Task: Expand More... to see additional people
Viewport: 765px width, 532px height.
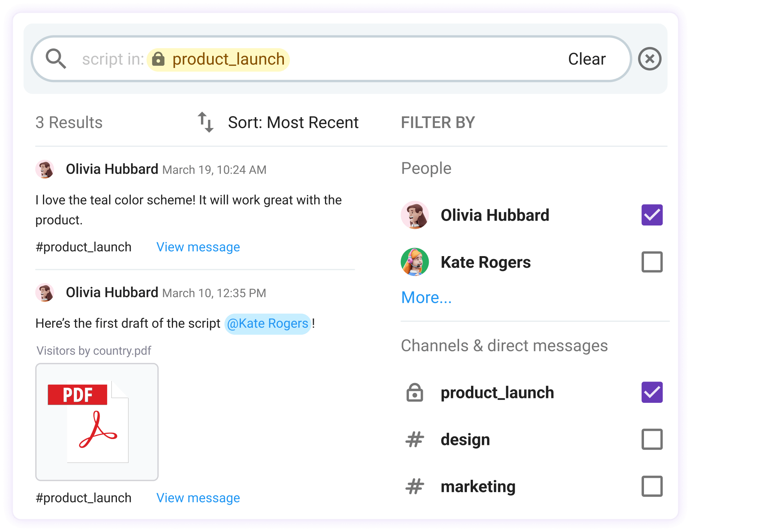Action: pyautogui.click(x=426, y=297)
